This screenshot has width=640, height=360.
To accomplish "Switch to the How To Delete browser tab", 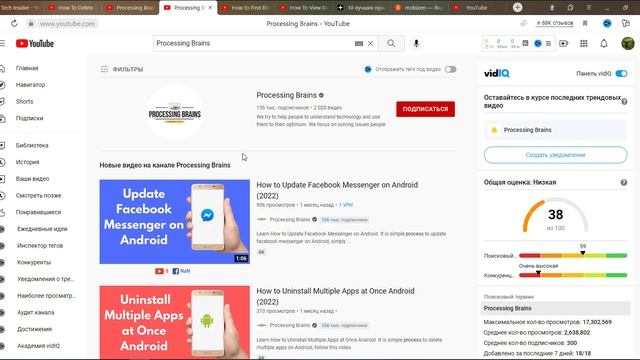I will point(73,7).
